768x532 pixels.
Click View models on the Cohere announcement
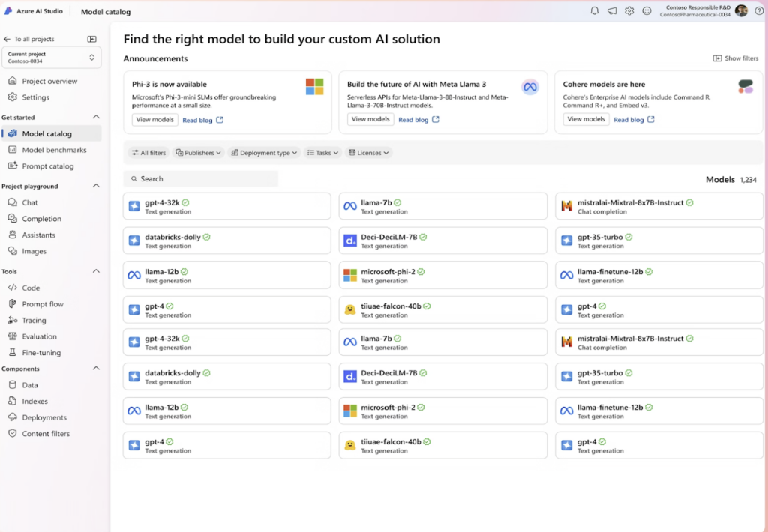coord(586,119)
